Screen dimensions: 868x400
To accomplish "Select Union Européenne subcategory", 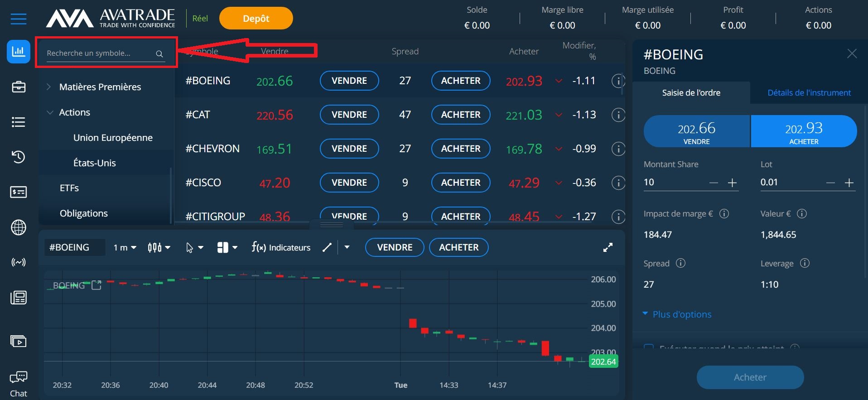I will [113, 138].
